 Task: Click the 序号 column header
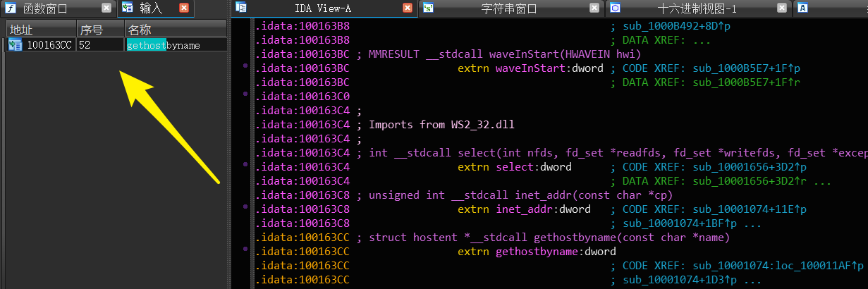tap(100, 30)
